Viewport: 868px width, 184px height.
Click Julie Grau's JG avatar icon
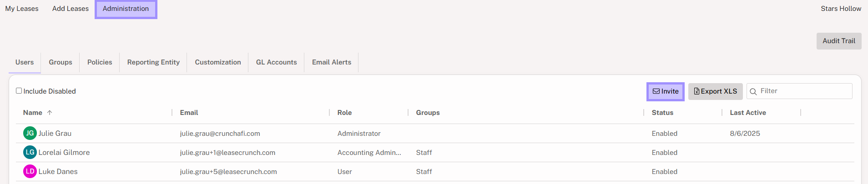(x=30, y=133)
